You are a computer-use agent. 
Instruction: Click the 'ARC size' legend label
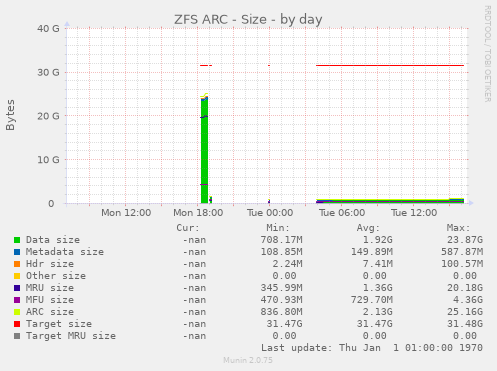(x=50, y=312)
